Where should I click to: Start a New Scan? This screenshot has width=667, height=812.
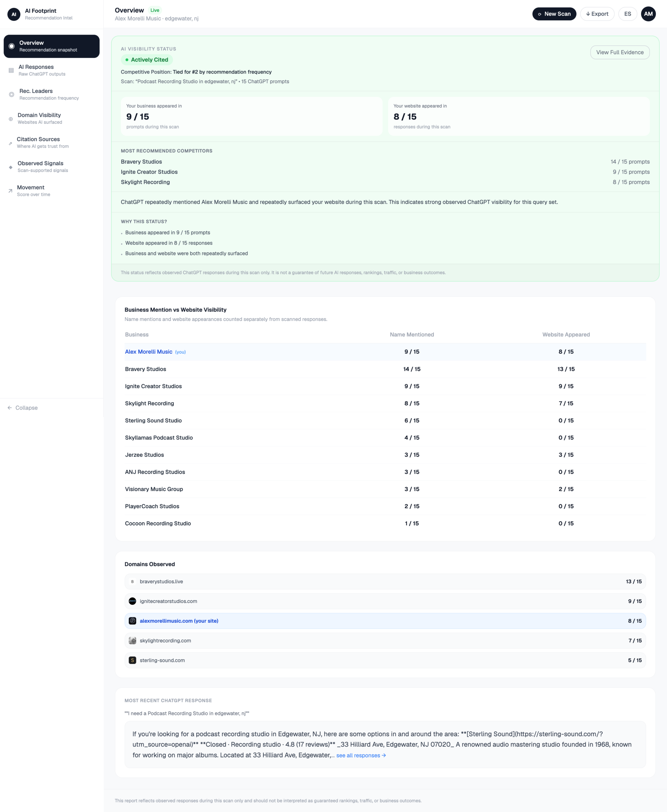click(x=554, y=14)
